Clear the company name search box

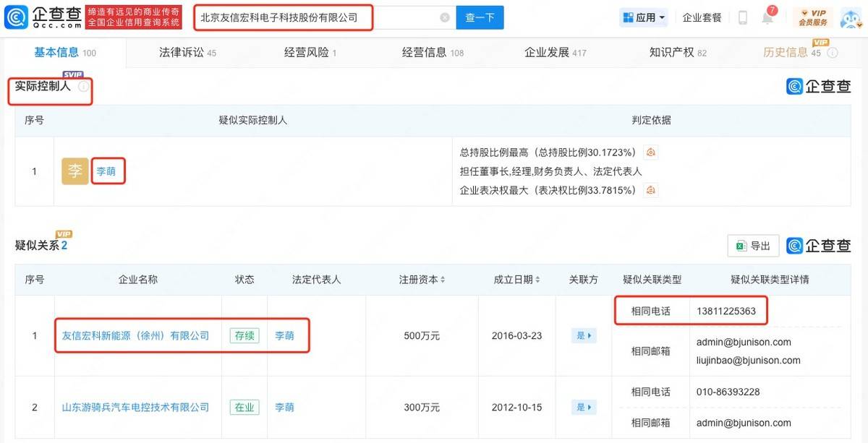[x=445, y=17]
